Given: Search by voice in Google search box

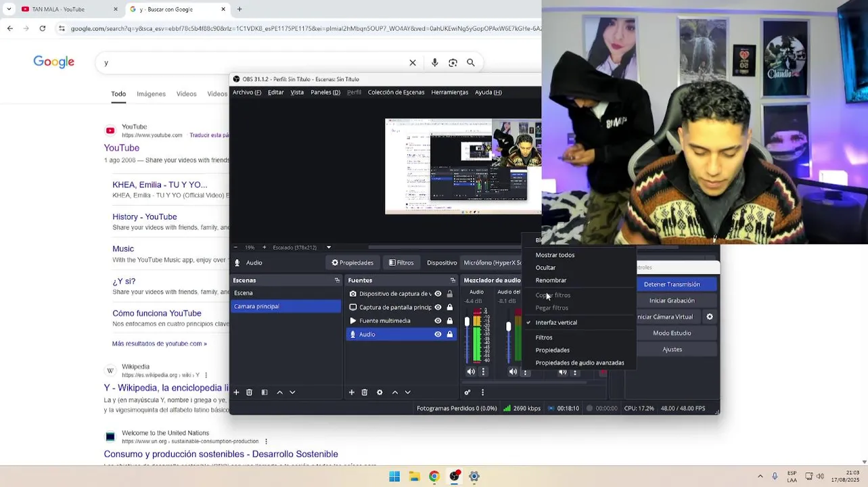Looking at the screenshot, I should (434, 62).
